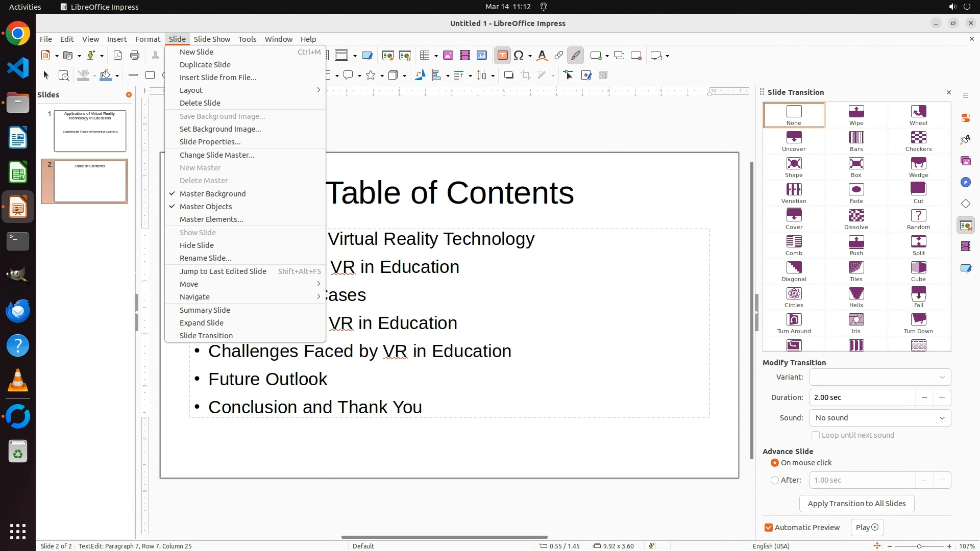Click the Insert Special Character icon
This screenshot has height=551, width=980.
pos(519,56)
